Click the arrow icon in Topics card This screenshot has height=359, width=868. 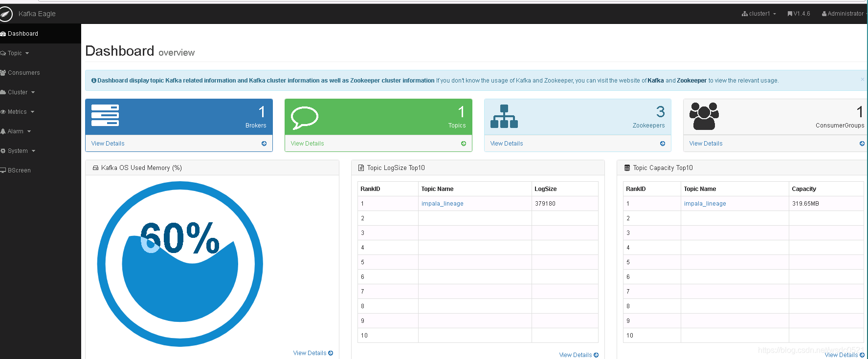pos(464,144)
